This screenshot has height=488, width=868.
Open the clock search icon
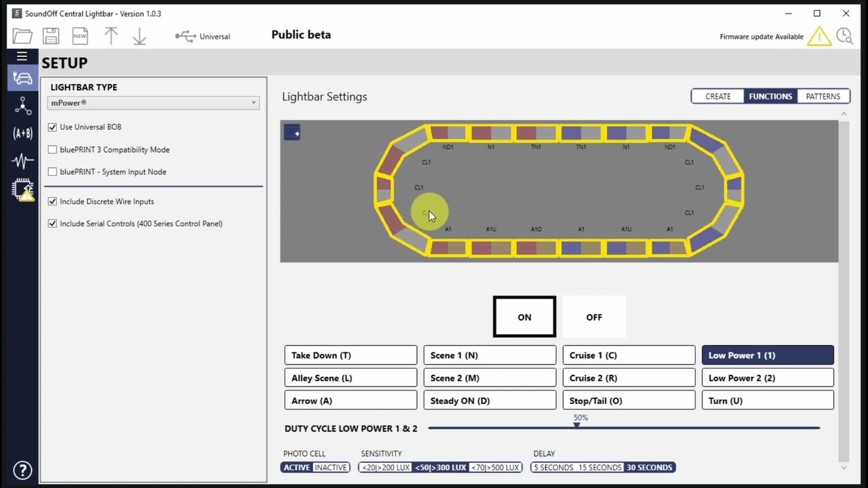(x=844, y=36)
